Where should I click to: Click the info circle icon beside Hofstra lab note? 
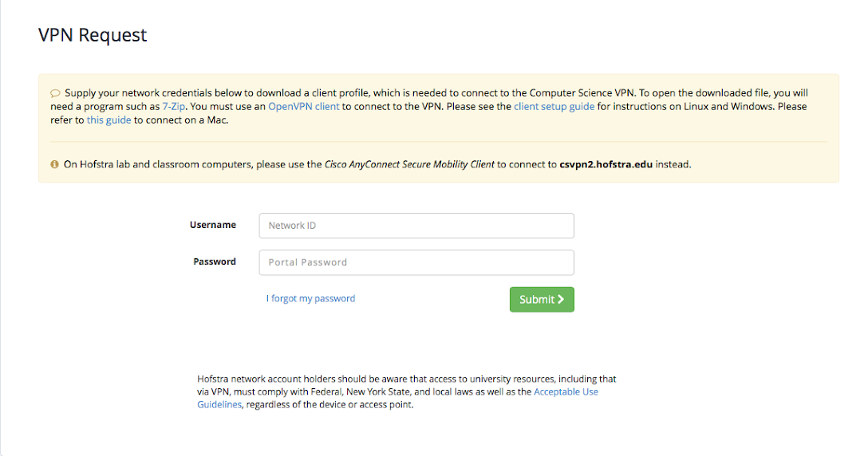(55, 165)
